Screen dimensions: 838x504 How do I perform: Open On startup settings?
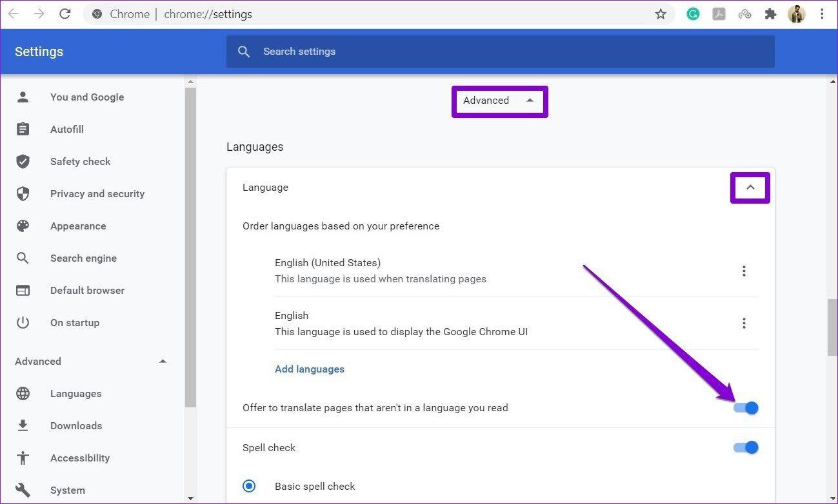point(75,323)
